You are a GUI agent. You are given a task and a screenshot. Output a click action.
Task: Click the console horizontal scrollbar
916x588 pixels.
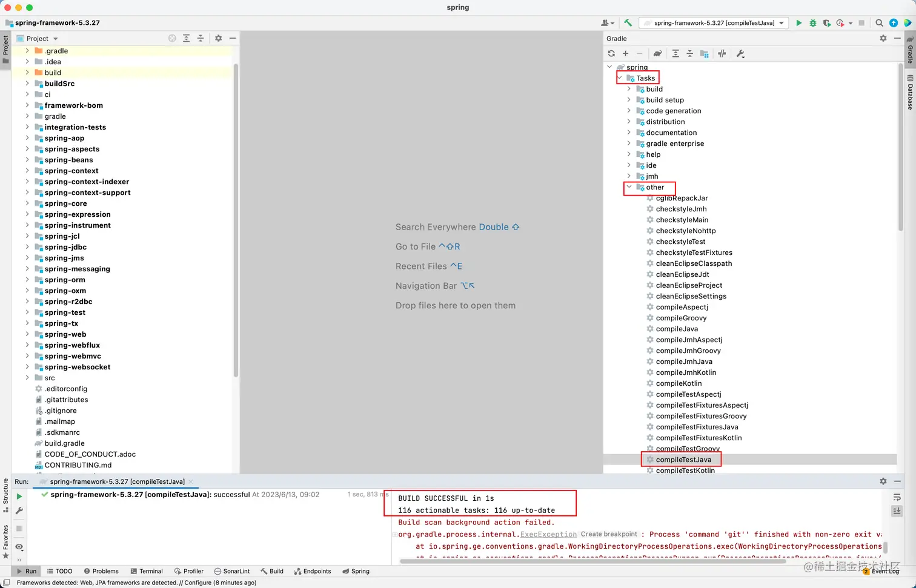coord(593,561)
